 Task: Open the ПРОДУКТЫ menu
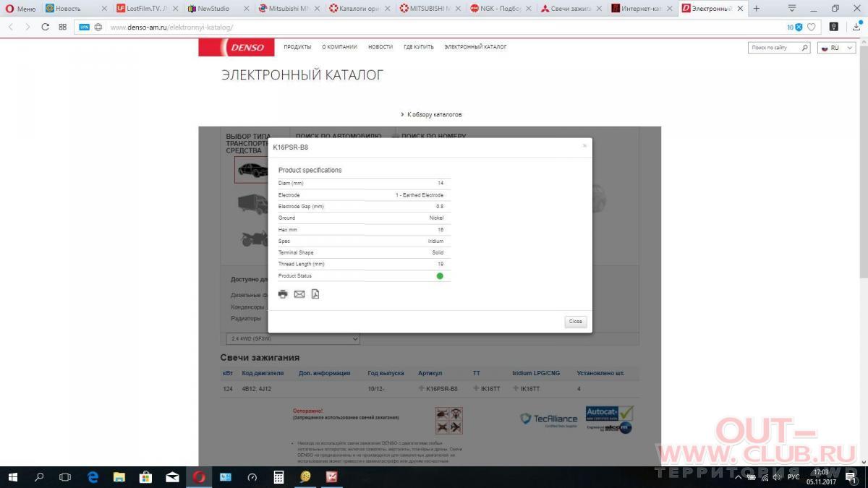coord(297,47)
